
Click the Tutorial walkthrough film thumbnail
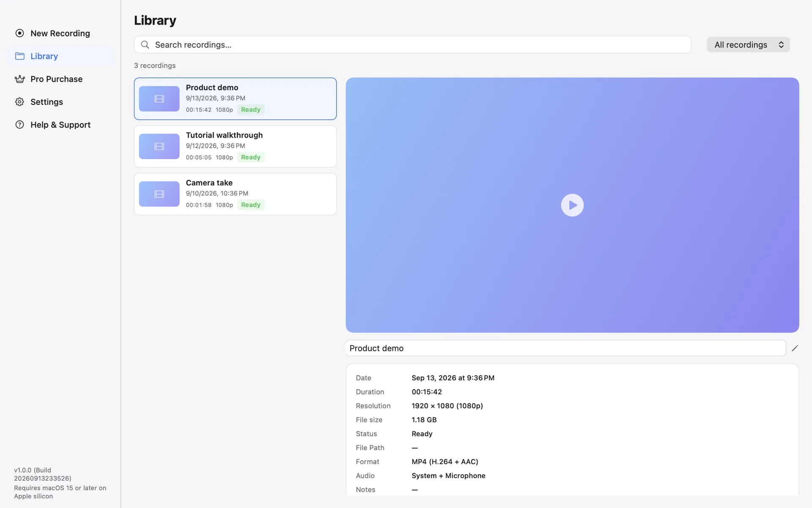point(159,146)
